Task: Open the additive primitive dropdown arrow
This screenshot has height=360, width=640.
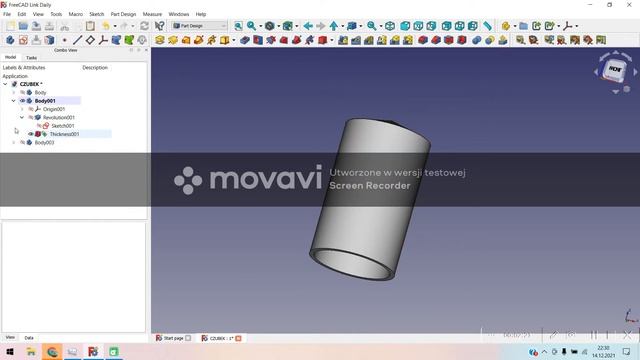Action: click(233, 40)
